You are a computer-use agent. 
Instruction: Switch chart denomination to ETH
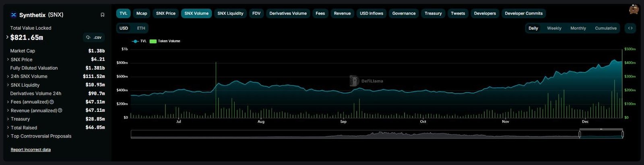(x=141, y=28)
